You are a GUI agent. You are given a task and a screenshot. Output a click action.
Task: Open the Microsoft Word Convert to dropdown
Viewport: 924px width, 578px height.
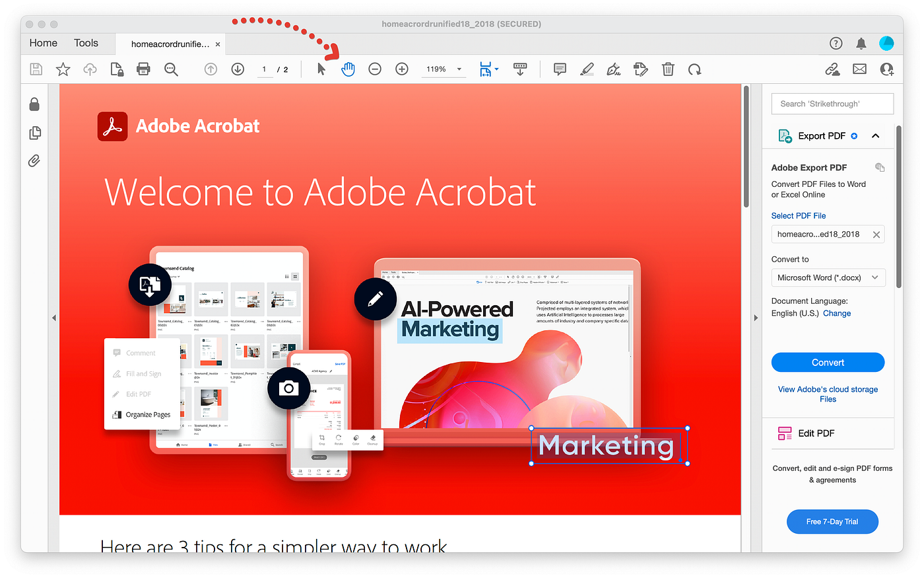click(x=828, y=277)
